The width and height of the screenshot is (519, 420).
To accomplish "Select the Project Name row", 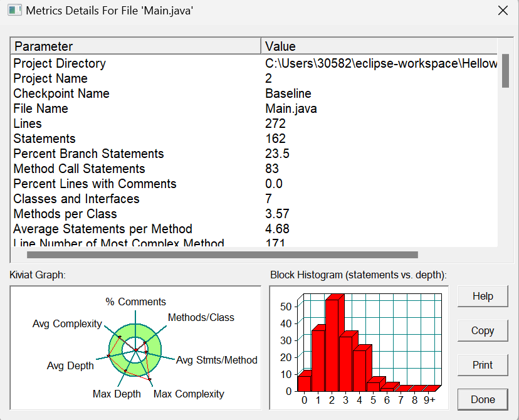I will click(x=254, y=78).
